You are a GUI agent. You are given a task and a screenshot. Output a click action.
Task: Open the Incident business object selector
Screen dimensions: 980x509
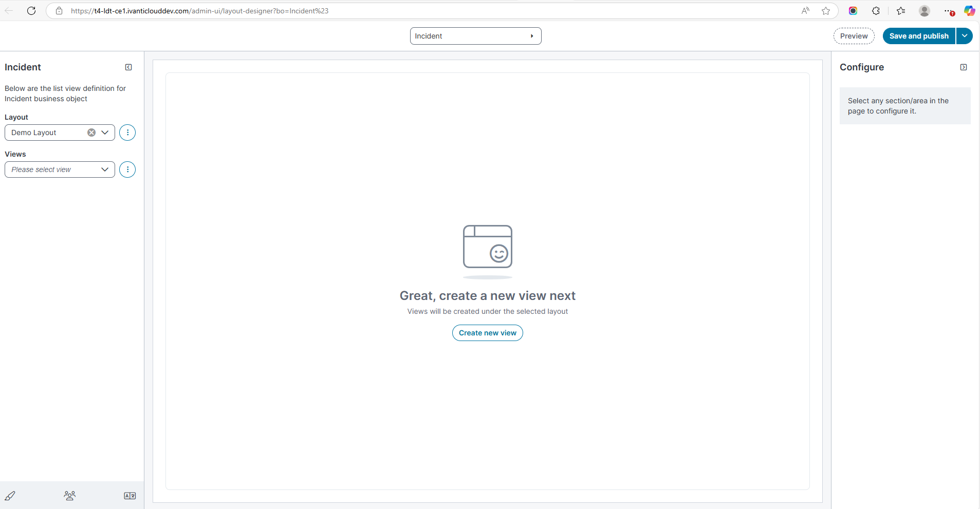coord(476,36)
